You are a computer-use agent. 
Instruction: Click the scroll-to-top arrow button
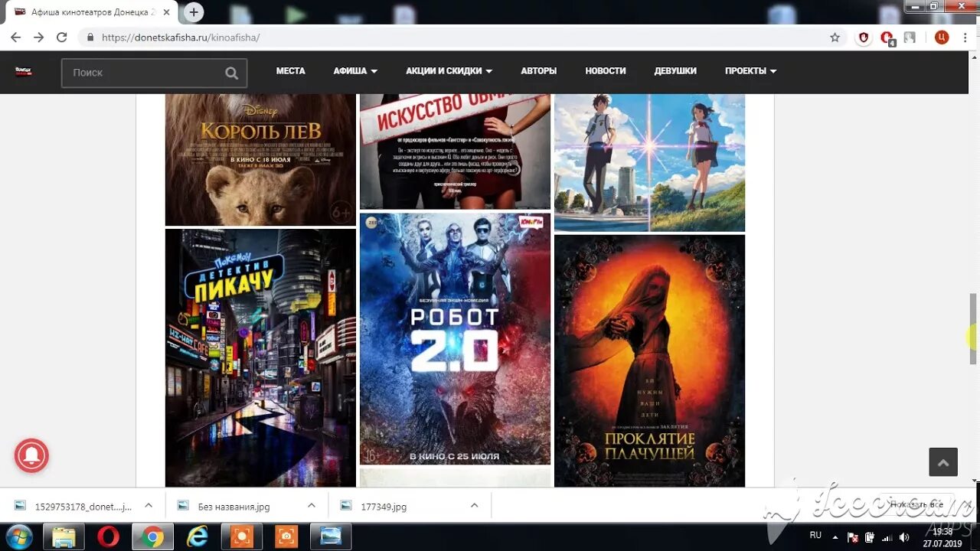point(943,462)
